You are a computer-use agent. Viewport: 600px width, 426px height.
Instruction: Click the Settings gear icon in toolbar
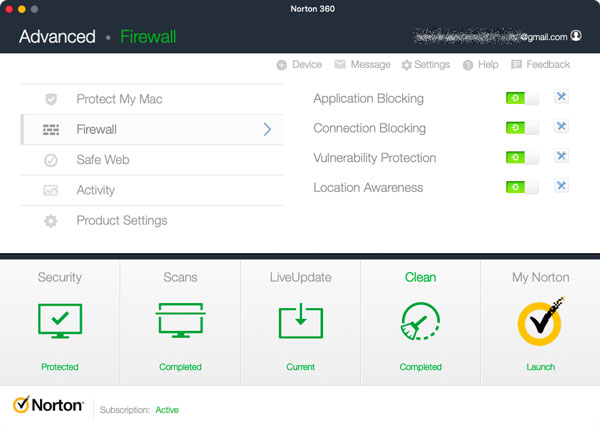(406, 65)
